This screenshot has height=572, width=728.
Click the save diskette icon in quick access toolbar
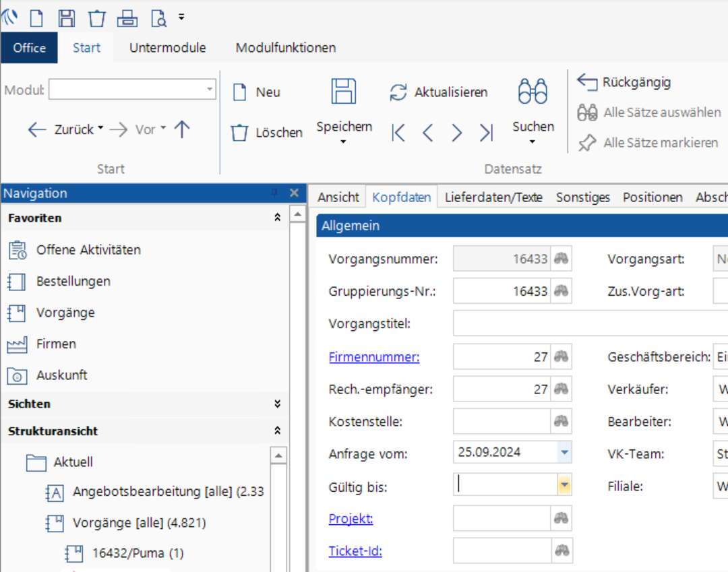pos(66,19)
